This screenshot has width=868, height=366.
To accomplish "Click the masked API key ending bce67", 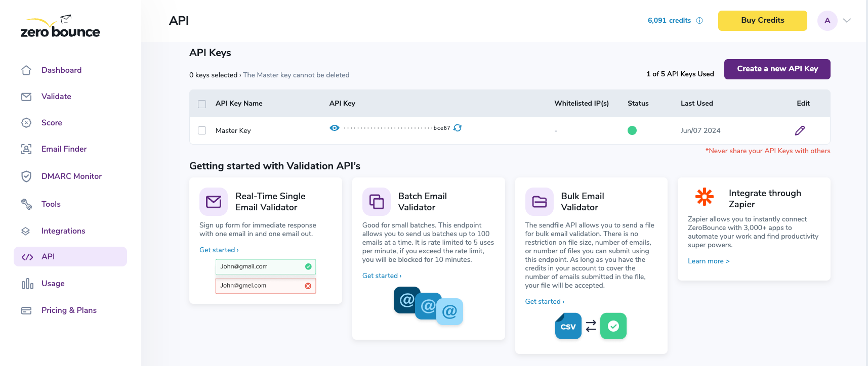I will coord(397,128).
